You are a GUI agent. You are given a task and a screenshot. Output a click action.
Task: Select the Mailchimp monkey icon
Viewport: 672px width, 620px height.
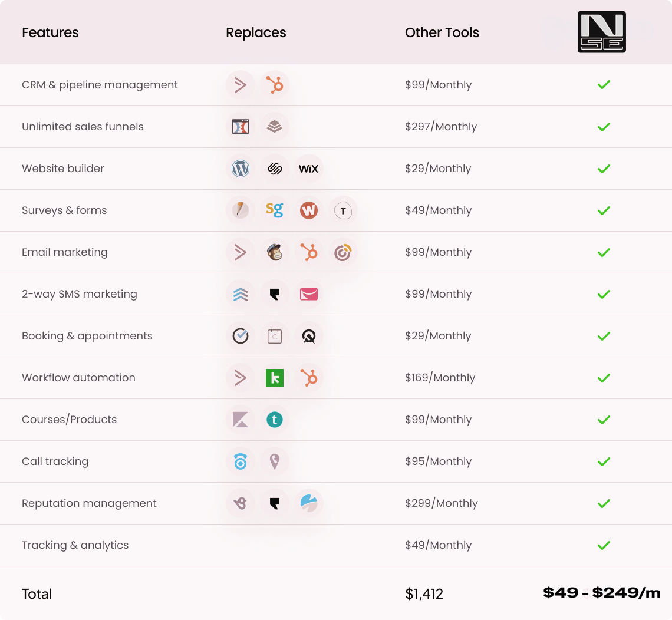click(275, 252)
